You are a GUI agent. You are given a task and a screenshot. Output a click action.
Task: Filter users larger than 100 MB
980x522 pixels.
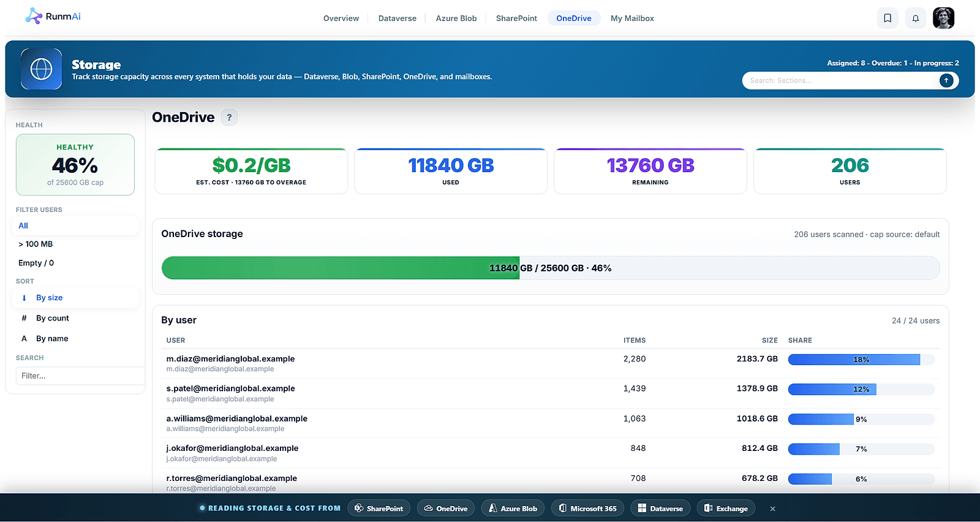pos(75,244)
